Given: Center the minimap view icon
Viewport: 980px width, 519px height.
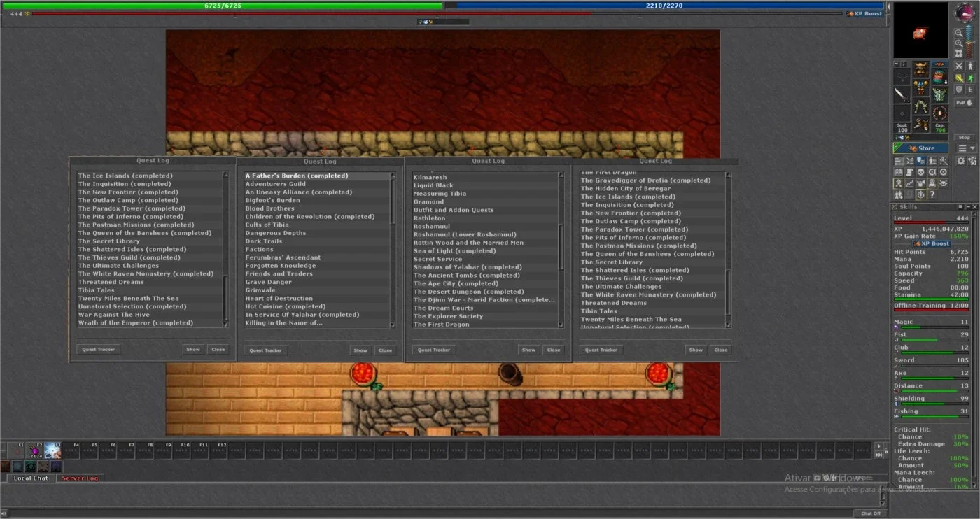Looking at the screenshot, I should click(959, 52).
